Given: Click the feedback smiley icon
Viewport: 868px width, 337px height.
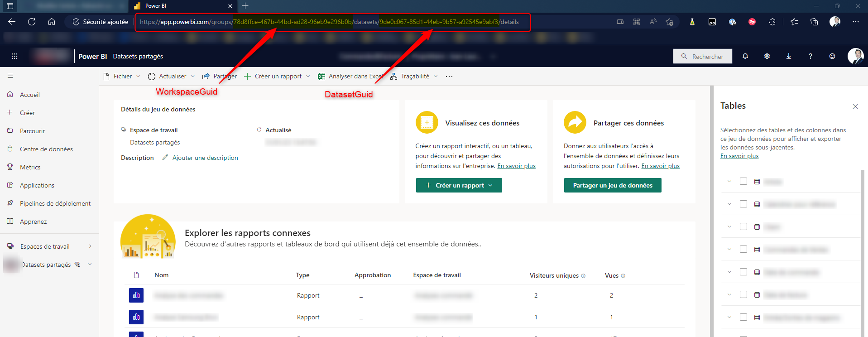Looking at the screenshot, I should point(832,56).
